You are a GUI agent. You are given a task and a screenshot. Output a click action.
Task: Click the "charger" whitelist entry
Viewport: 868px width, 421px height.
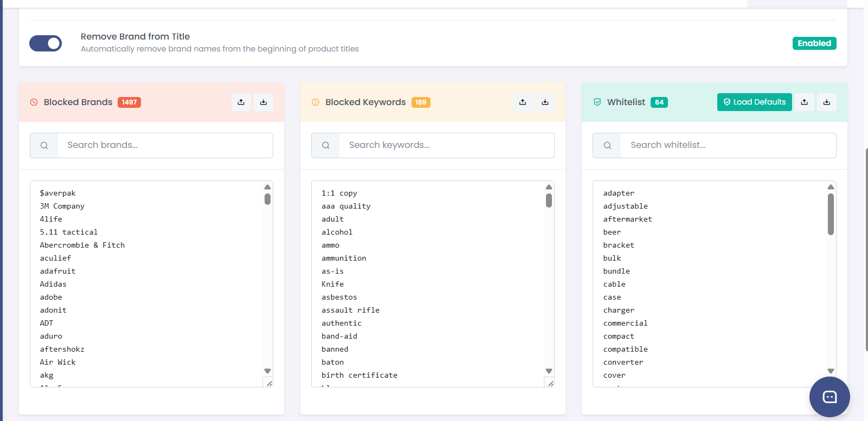[619, 310]
